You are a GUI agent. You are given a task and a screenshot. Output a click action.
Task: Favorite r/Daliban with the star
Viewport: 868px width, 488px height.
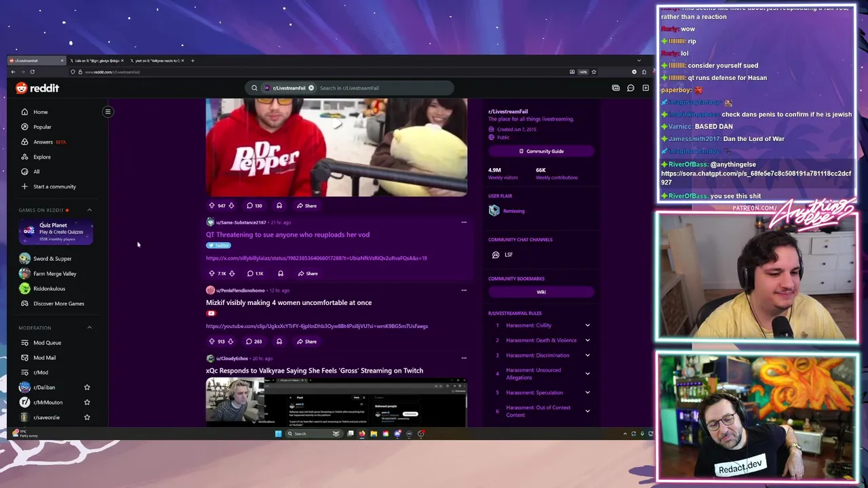(x=87, y=388)
